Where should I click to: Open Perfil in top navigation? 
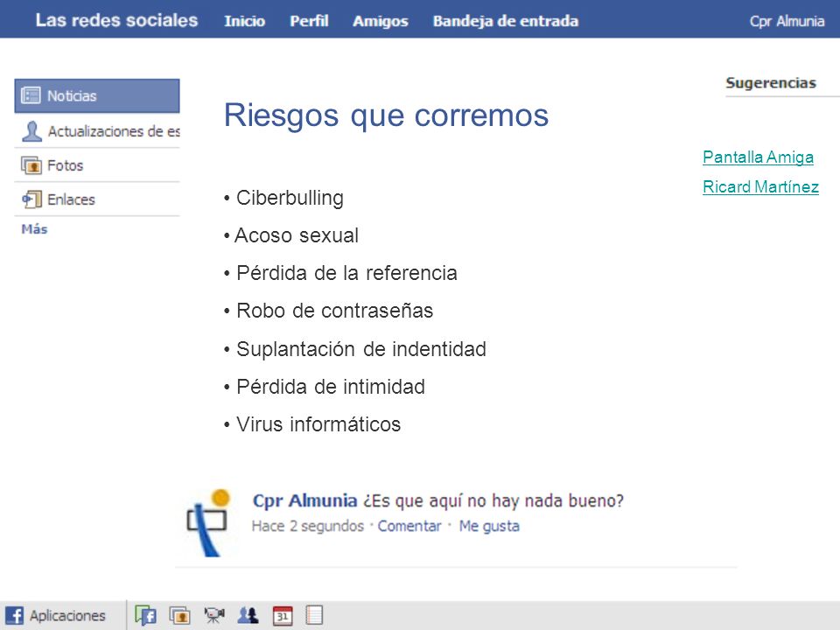[309, 21]
